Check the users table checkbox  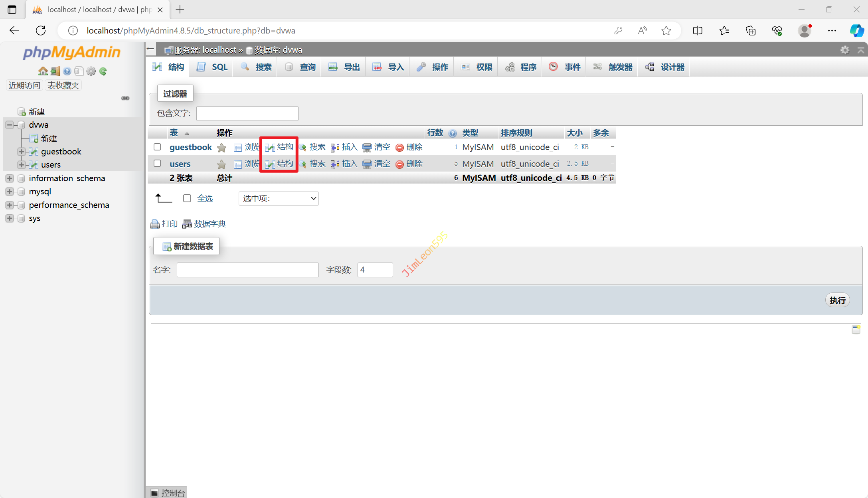click(157, 163)
